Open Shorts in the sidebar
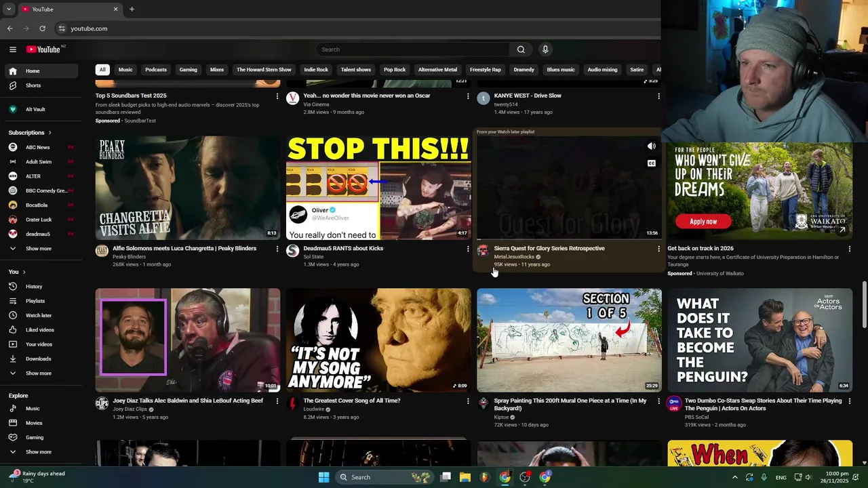The image size is (868, 488). tap(41, 85)
